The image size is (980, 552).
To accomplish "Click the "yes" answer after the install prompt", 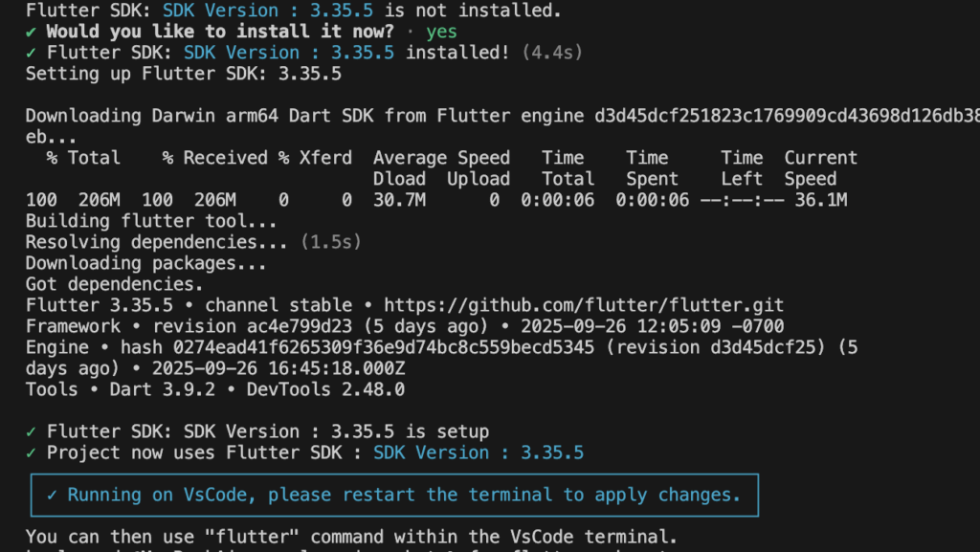I will tap(442, 32).
